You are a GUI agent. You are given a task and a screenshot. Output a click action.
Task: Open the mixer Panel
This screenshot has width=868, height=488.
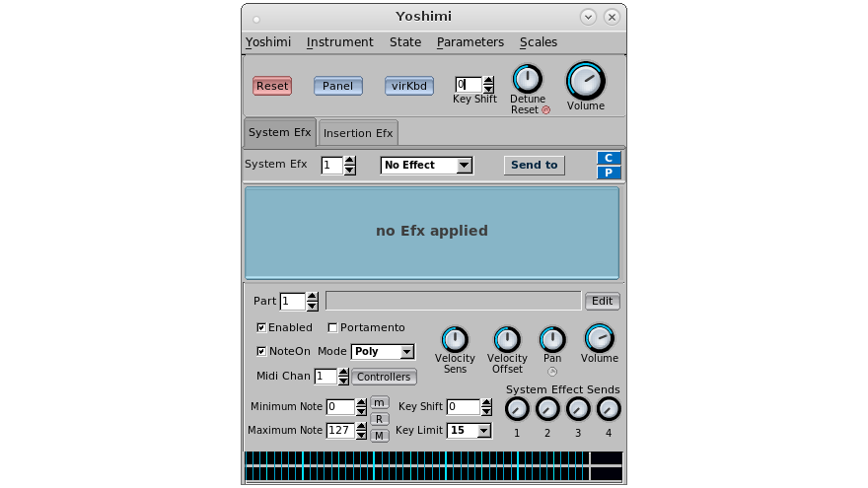point(337,86)
